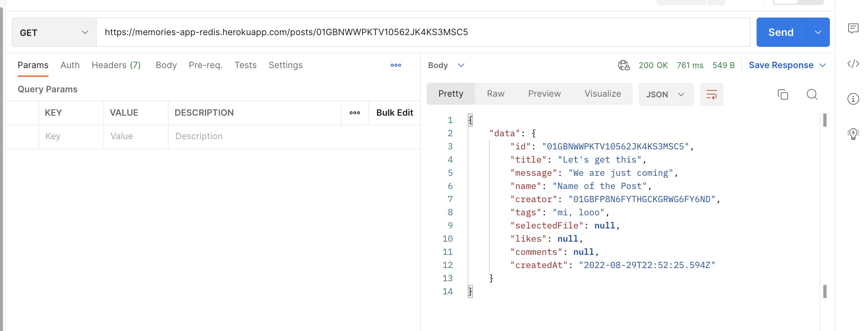Open the request Settings tab
Image resolution: width=868 pixels, height=331 pixels.
286,65
